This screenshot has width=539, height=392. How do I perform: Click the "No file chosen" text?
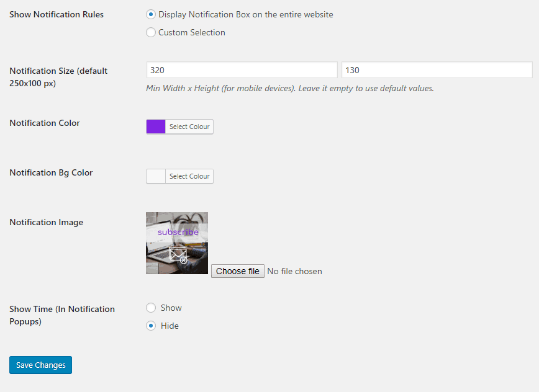coord(294,271)
